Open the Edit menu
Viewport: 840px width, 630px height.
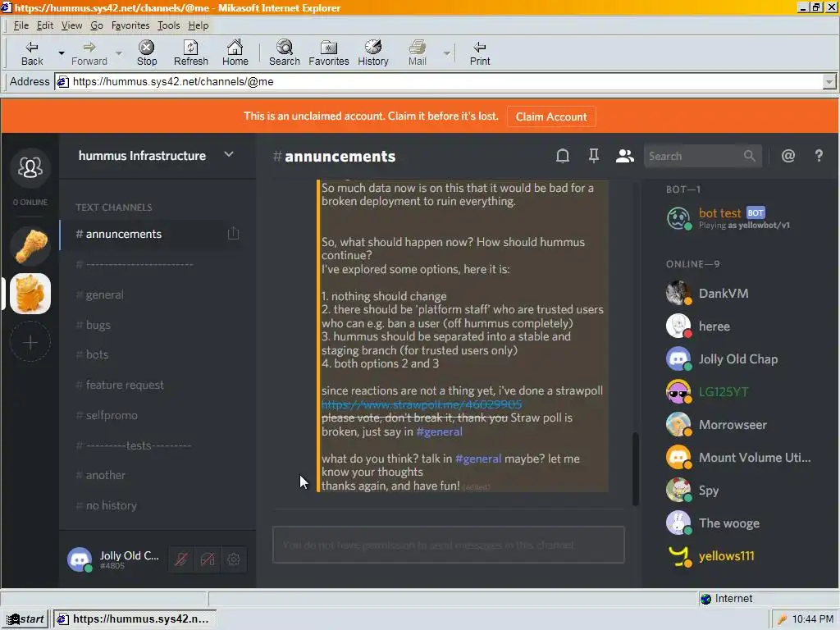(44, 25)
